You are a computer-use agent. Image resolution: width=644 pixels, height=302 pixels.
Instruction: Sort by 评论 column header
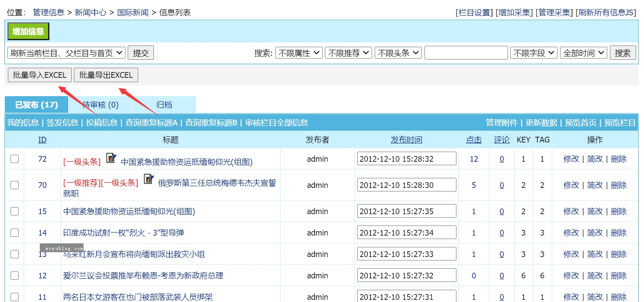(x=502, y=140)
